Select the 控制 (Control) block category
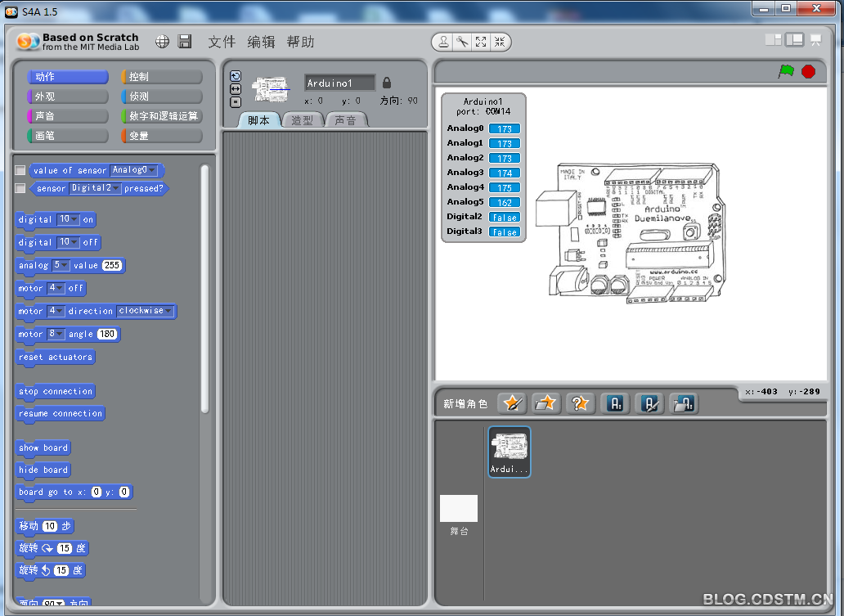 [x=161, y=77]
